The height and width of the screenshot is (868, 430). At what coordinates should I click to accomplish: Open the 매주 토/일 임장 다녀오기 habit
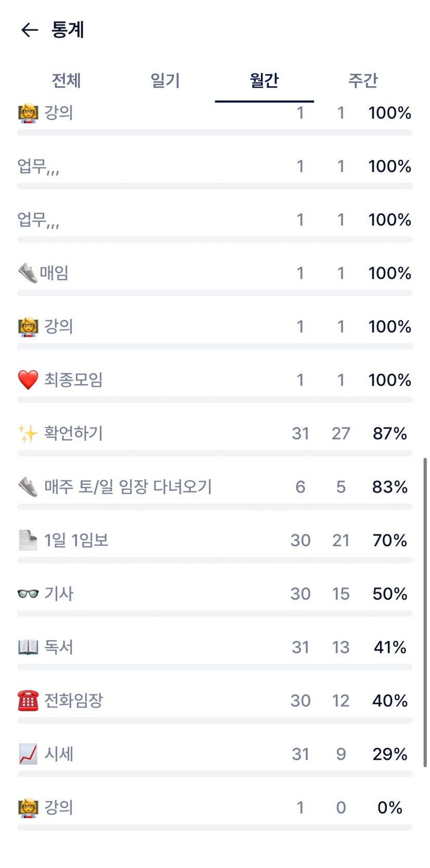[128, 487]
